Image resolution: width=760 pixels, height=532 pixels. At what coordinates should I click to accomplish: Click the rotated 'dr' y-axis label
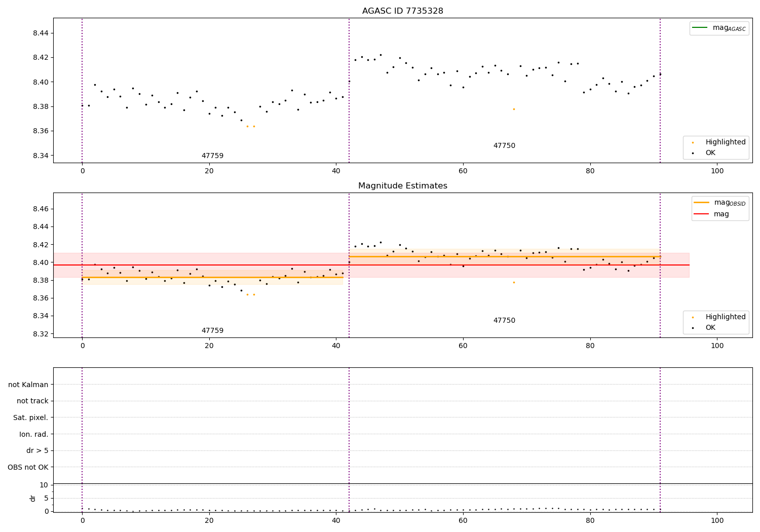coord(33,498)
